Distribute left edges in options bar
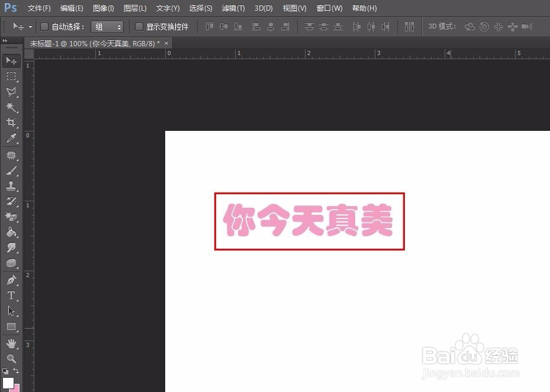The width and height of the screenshot is (550, 392). (357, 27)
